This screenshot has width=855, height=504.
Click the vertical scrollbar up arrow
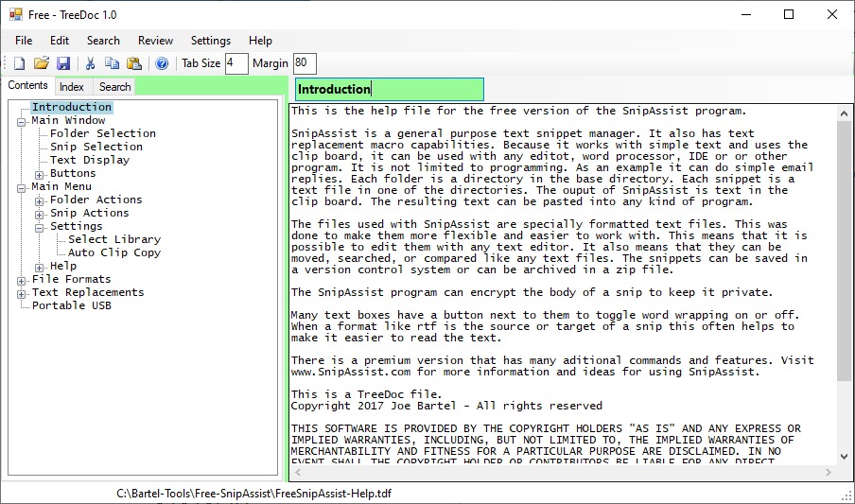[x=844, y=113]
